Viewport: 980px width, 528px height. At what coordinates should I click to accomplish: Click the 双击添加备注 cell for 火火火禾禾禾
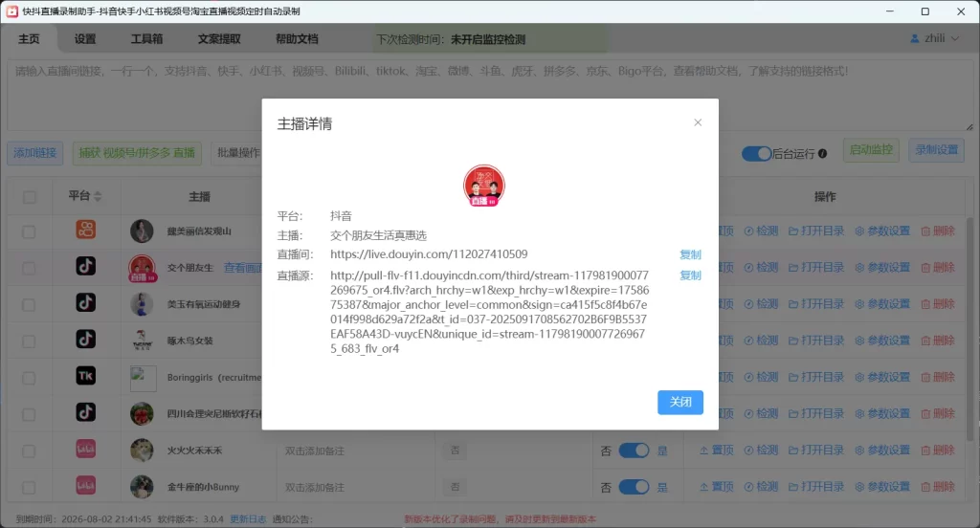[314, 451]
